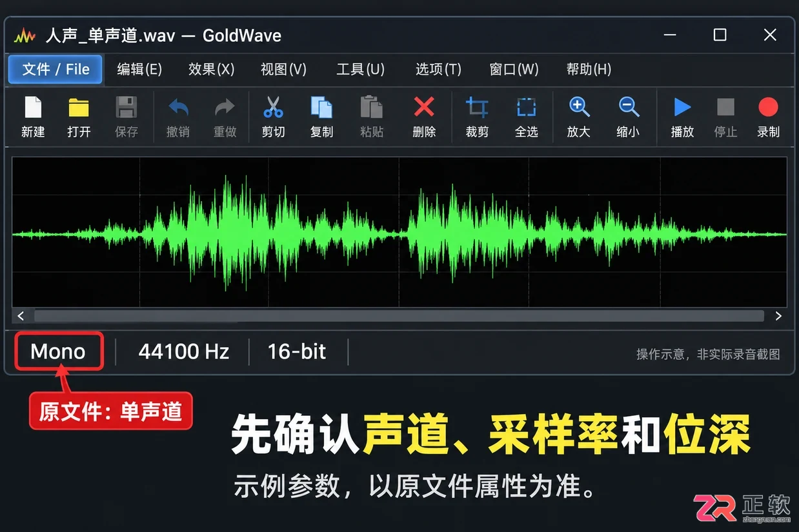Zoom in with the 放大 magnifier
The image size is (799, 532).
(579, 107)
